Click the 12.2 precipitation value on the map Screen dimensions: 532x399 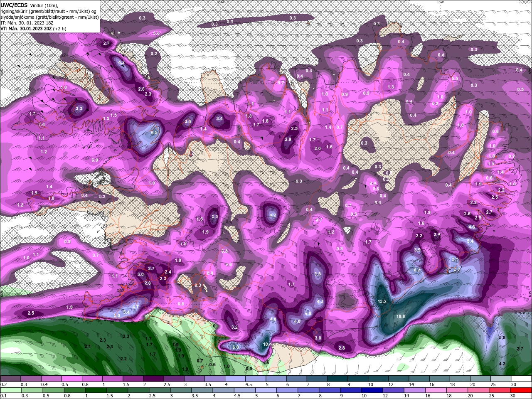(382, 301)
